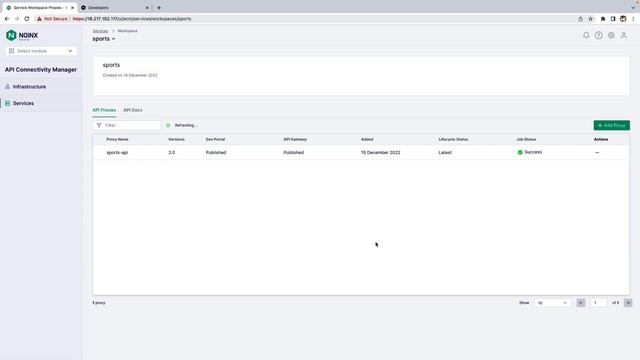This screenshot has height=360, width=640.
Task: Click the Dev Portal column header
Action: pos(215,140)
